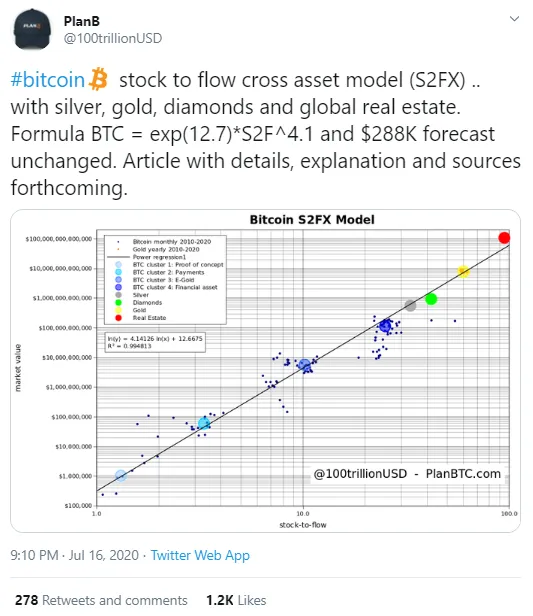Click the BTC cluster 1 light-blue marker
The height and width of the screenshot is (616, 533).
(x=121, y=476)
